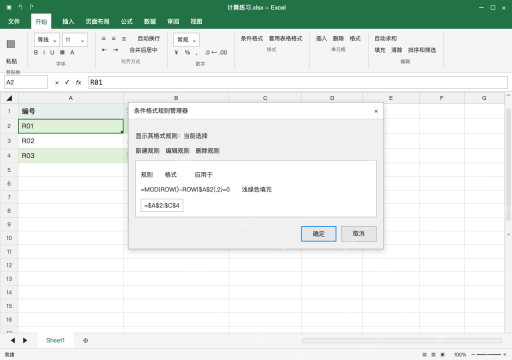Click the align left icon
This screenshot has width=512, height=360.
point(104,39)
